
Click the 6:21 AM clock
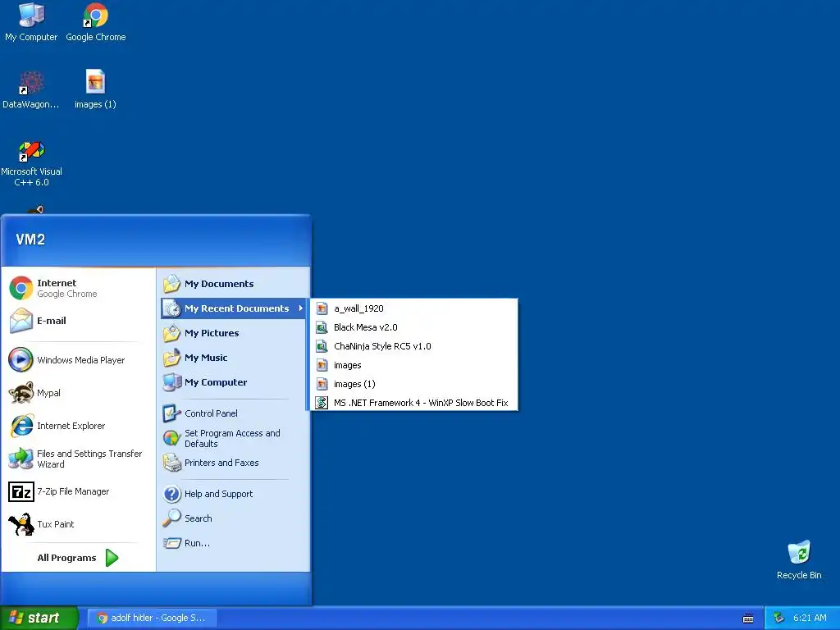point(810,619)
